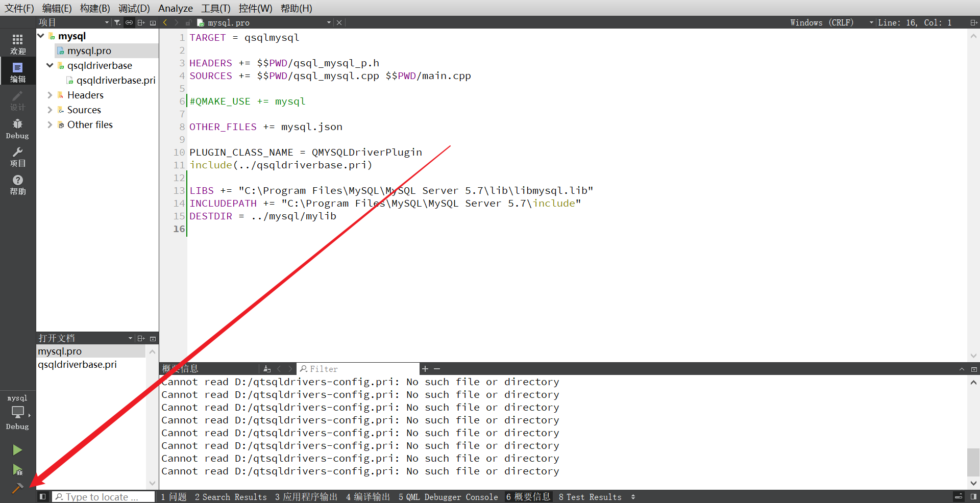Viewport: 980px width, 503px height.
Task: Maximize the output pane with the arrow toggle
Action: point(962,369)
